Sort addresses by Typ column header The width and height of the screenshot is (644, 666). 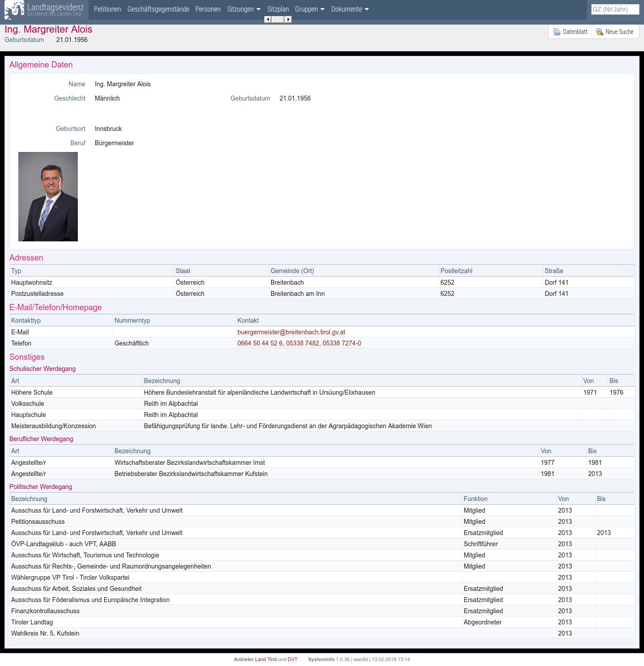92,271
